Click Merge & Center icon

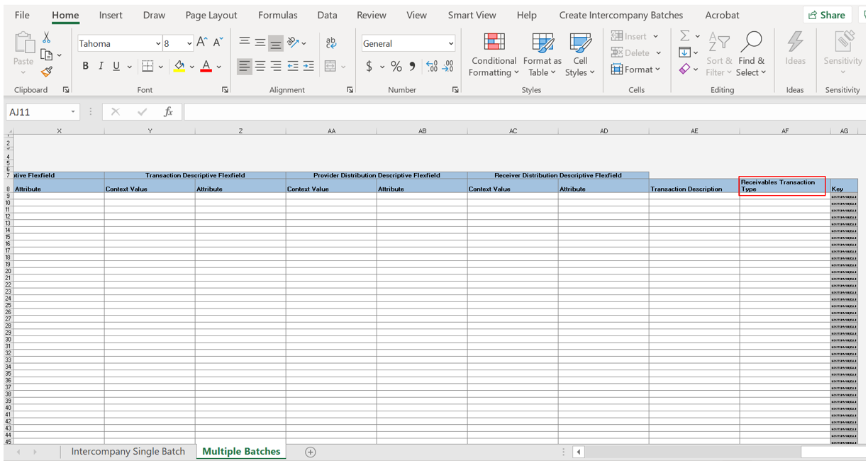tap(330, 66)
